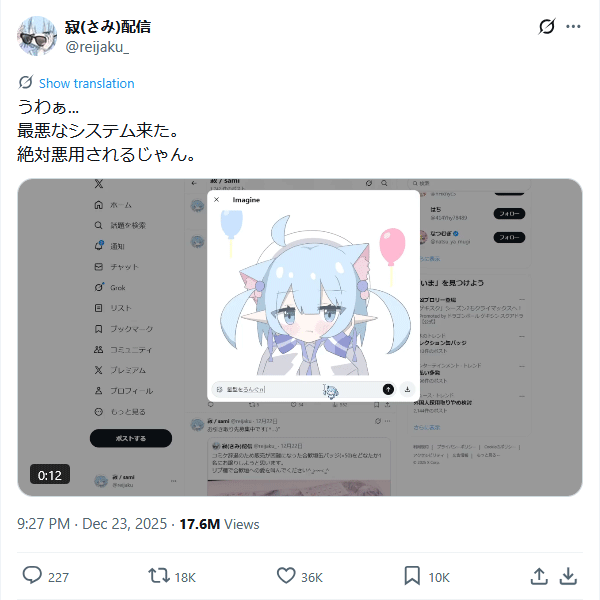
Task: Click the black submit arrow in Imagine
Action: 388,389
